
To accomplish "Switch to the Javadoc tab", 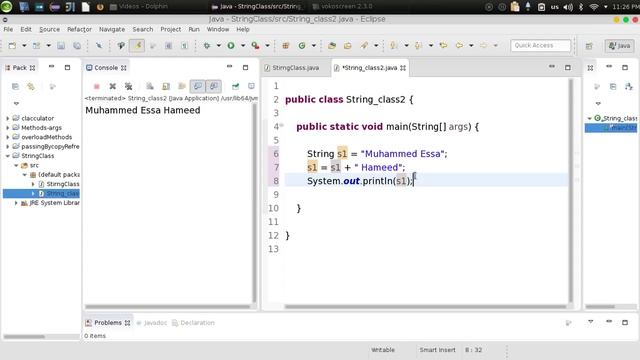I will pyautogui.click(x=152, y=323).
